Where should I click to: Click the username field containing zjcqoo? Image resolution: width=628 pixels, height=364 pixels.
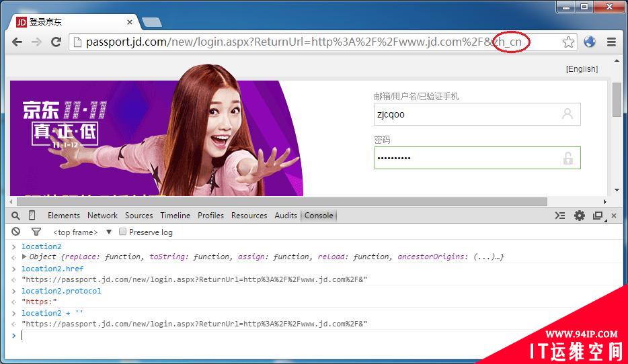tap(477, 114)
